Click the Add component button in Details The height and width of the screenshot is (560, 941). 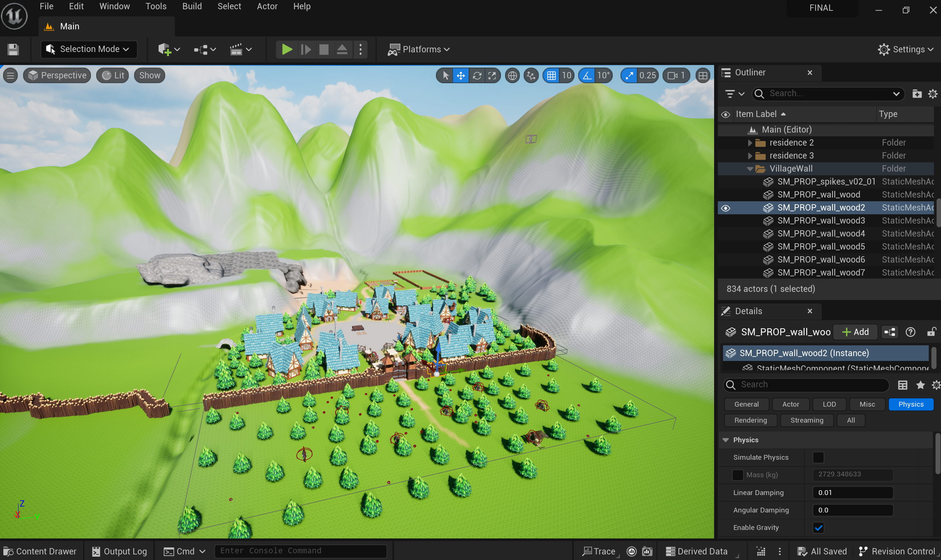[x=855, y=332]
